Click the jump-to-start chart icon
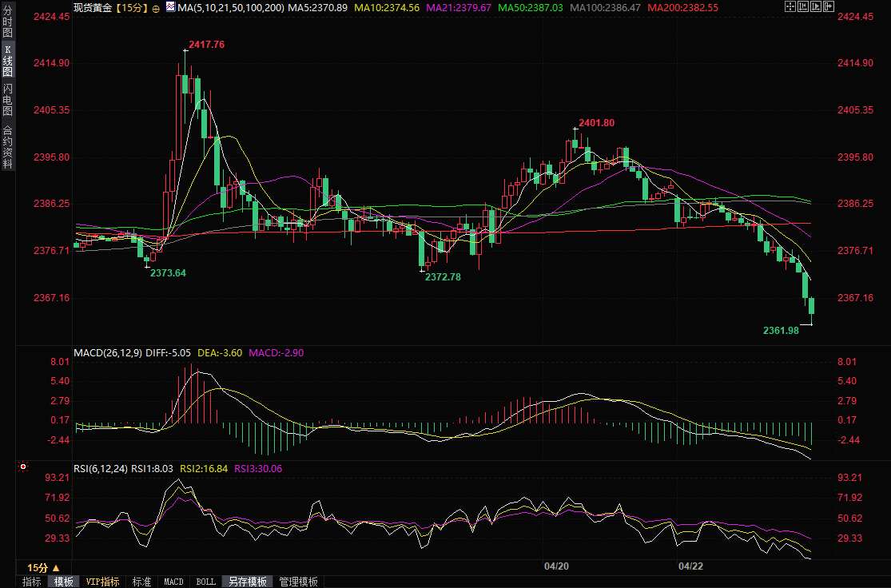Image resolution: width=891 pixels, height=588 pixels. (x=802, y=7)
